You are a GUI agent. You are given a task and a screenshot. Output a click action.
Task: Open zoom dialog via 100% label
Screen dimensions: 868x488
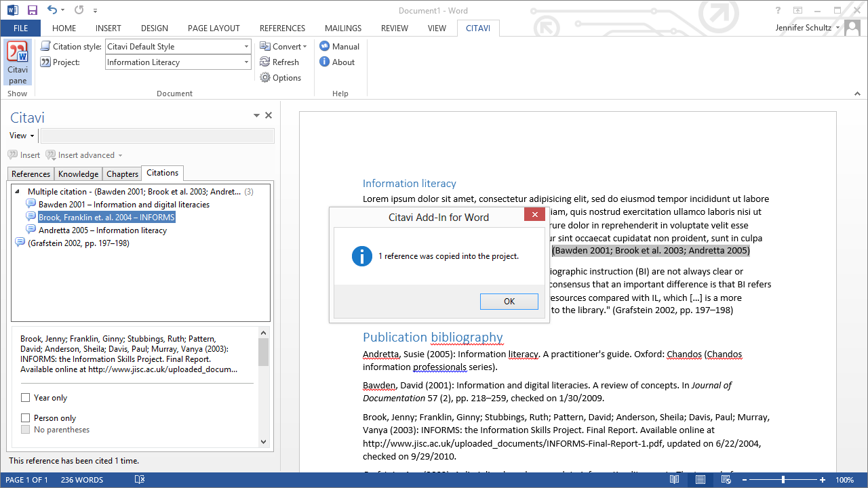pos(844,480)
